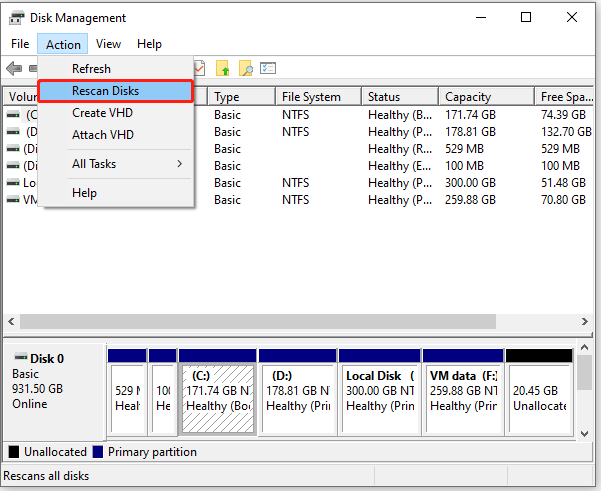Click the blue Primary partition legend swatch
601x491 pixels.
click(x=98, y=452)
